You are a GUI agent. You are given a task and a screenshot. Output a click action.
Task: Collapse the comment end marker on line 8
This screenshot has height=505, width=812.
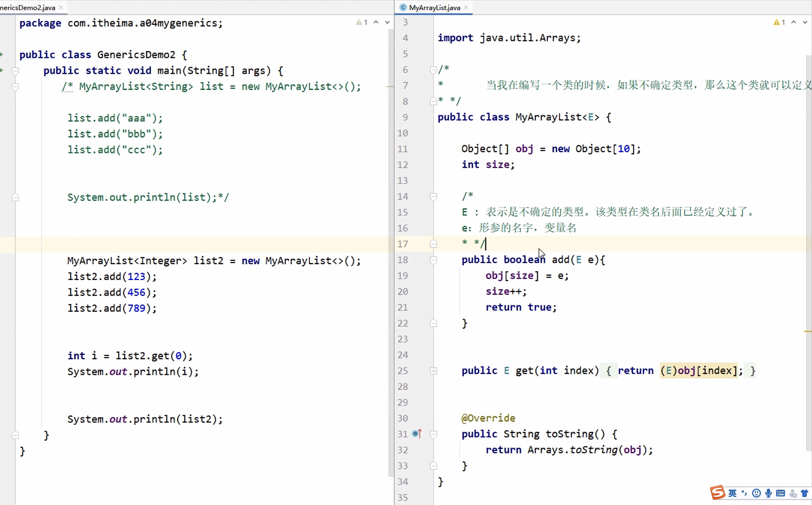point(434,101)
